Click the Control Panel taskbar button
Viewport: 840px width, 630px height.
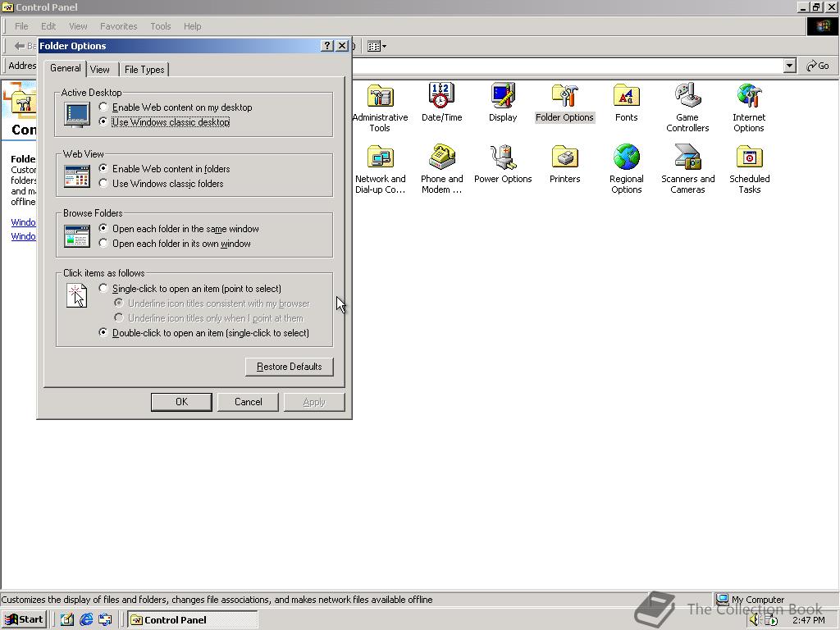[192, 620]
